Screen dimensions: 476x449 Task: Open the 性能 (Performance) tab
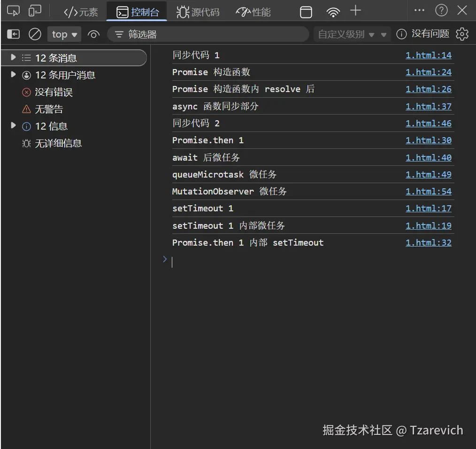(x=253, y=12)
